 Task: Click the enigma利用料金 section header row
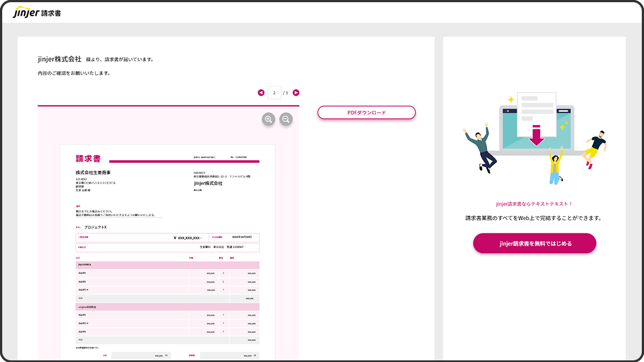coord(167,306)
